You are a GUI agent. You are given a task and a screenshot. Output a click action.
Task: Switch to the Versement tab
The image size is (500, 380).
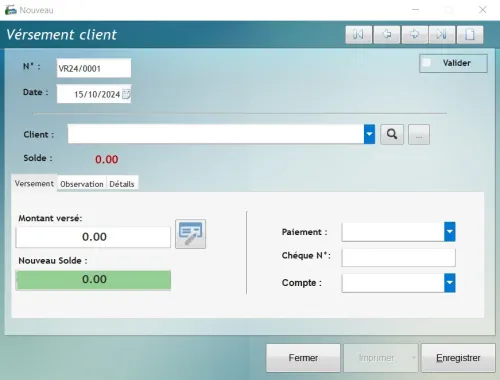tap(34, 184)
